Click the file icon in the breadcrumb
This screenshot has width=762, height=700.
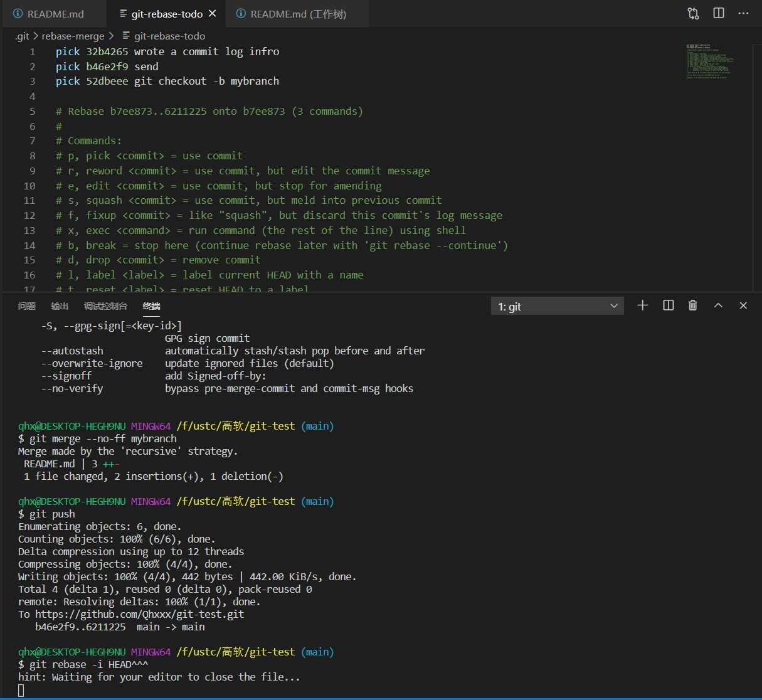pos(126,36)
